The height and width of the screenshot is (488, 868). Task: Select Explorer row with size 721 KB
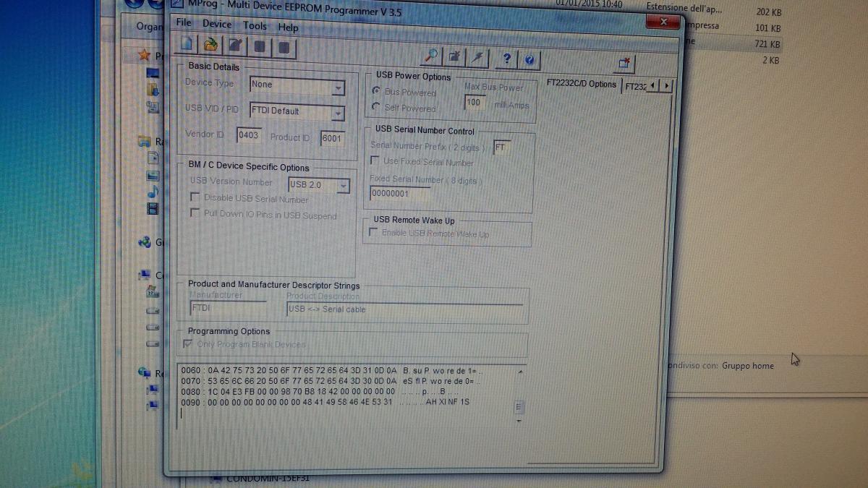coord(732,44)
